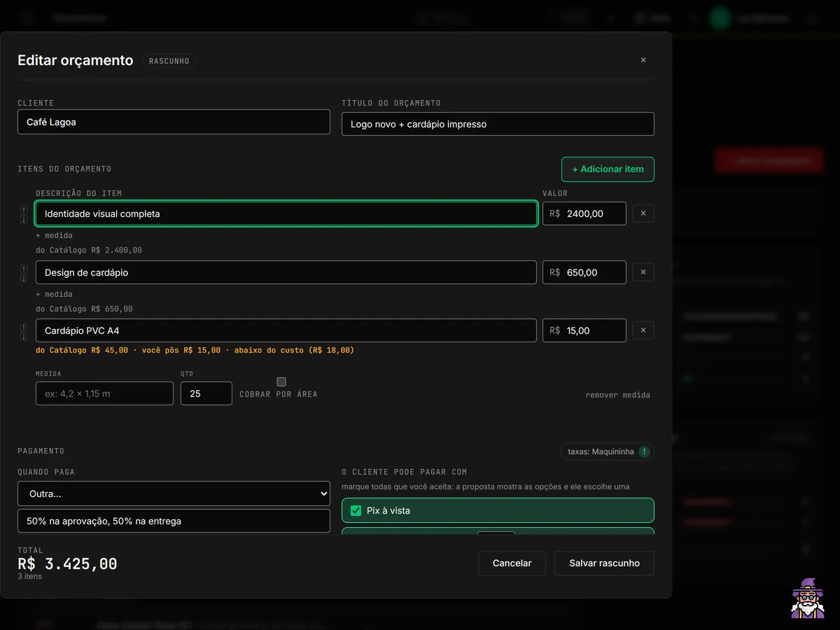840x630 pixels.
Task: Remove the "Identidade visual completa" item
Action: pos(643,213)
